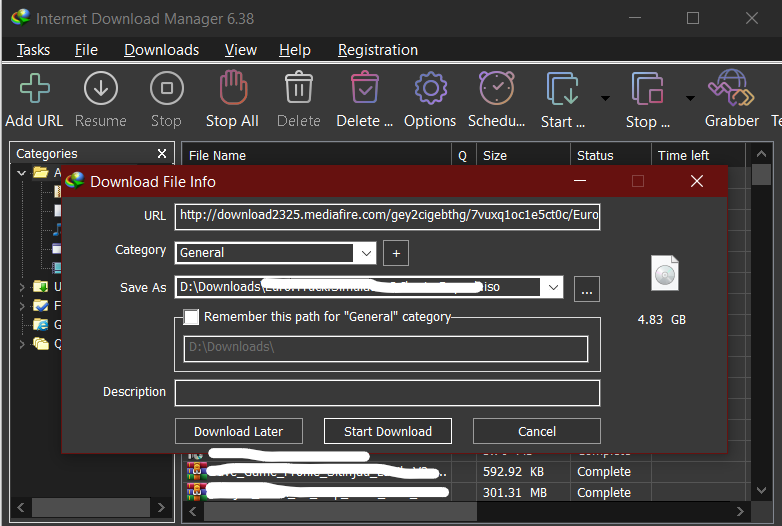
Task: Open Options gear icon
Action: click(x=430, y=88)
